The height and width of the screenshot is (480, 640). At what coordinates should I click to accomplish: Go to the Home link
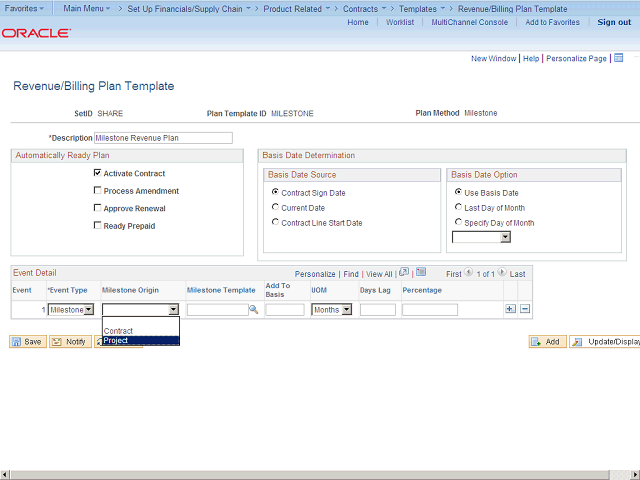point(358,22)
